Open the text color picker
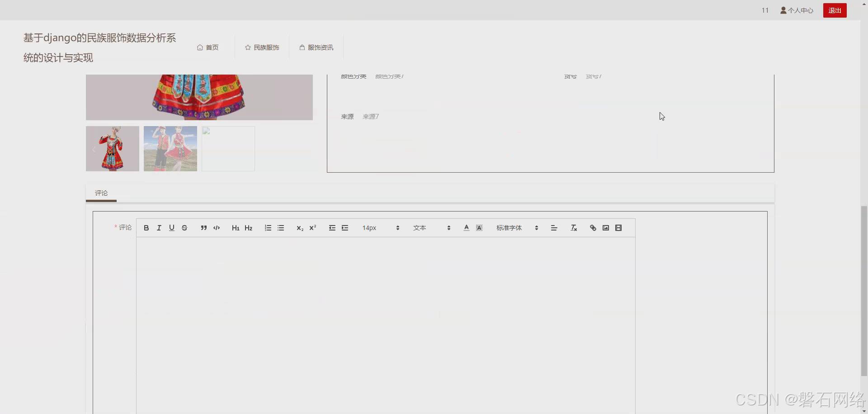This screenshot has width=868, height=414. 467,228
